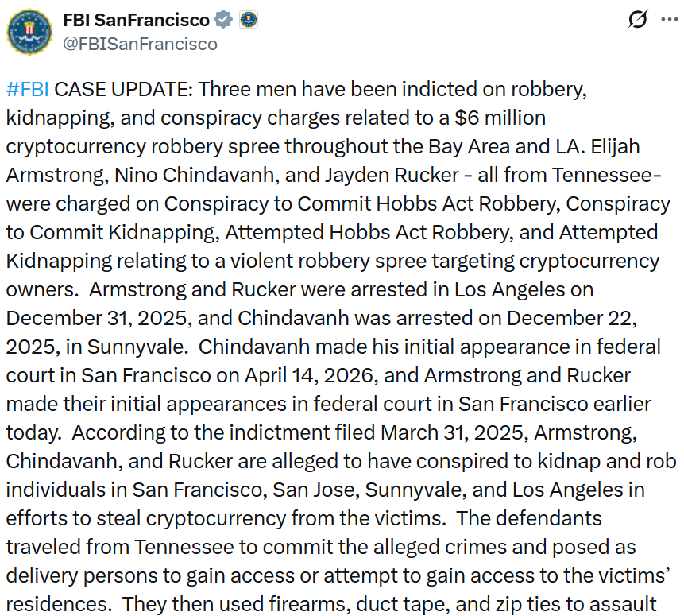Click the name "Nino Chindavanh" in the post
Viewport: 684px width, 616px height.
tap(195, 175)
